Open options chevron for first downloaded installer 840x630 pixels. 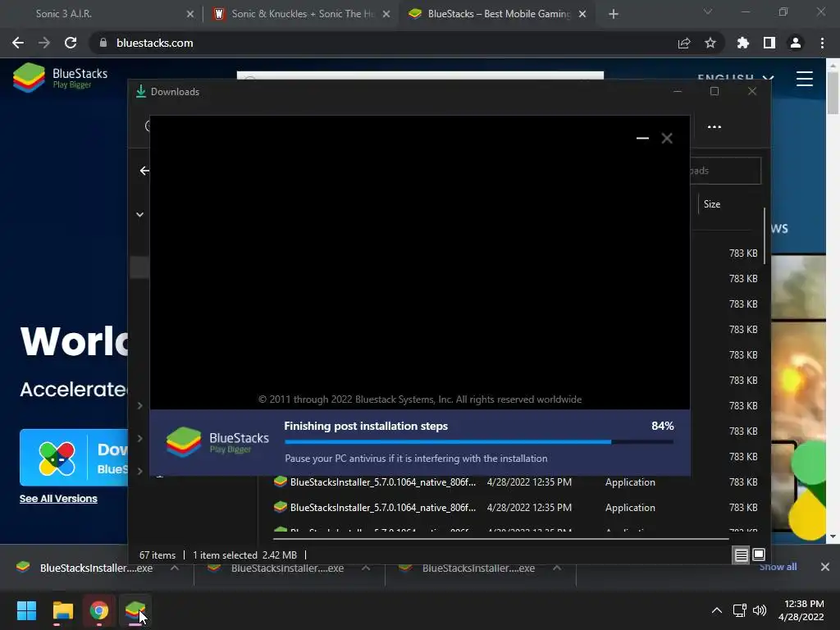[x=175, y=568]
